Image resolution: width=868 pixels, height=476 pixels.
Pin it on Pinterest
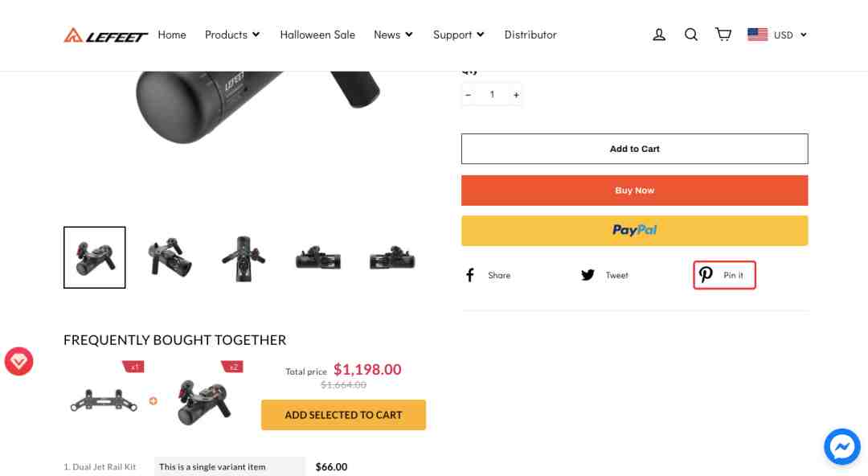(724, 275)
